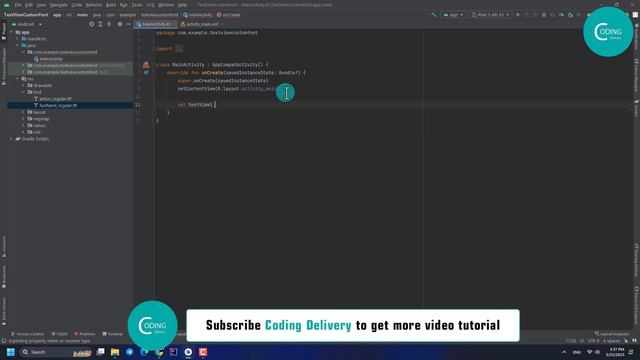Click the Camtasia icon in taskbar
The width and height of the screenshot is (640, 360).
point(203,352)
